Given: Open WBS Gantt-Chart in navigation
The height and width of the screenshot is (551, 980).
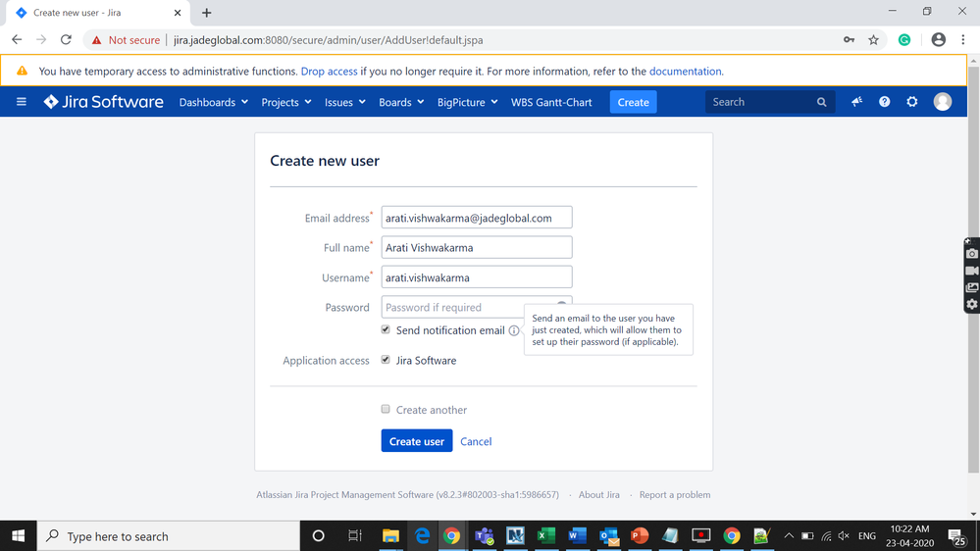Looking at the screenshot, I should click(551, 102).
